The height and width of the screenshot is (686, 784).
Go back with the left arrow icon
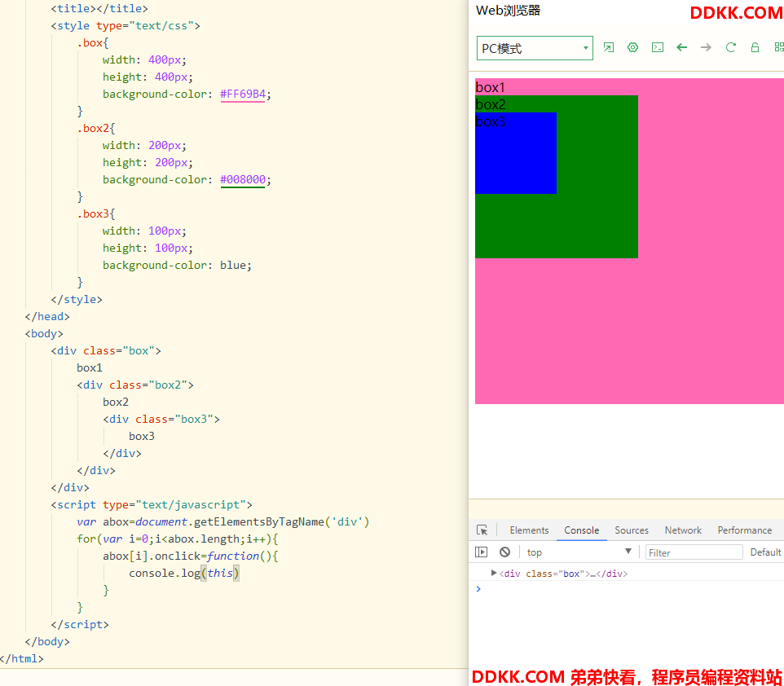pos(681,47)
